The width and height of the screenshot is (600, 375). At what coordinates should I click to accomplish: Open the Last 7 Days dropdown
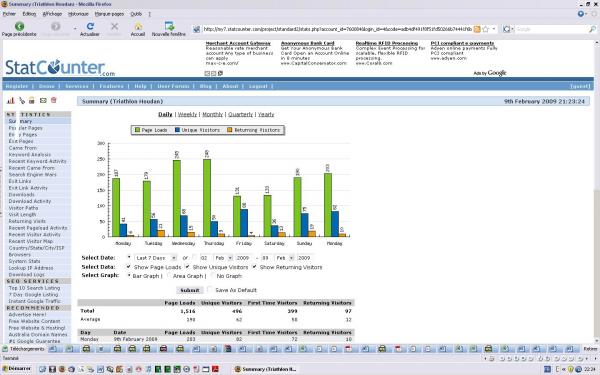[x=156, y=258]
